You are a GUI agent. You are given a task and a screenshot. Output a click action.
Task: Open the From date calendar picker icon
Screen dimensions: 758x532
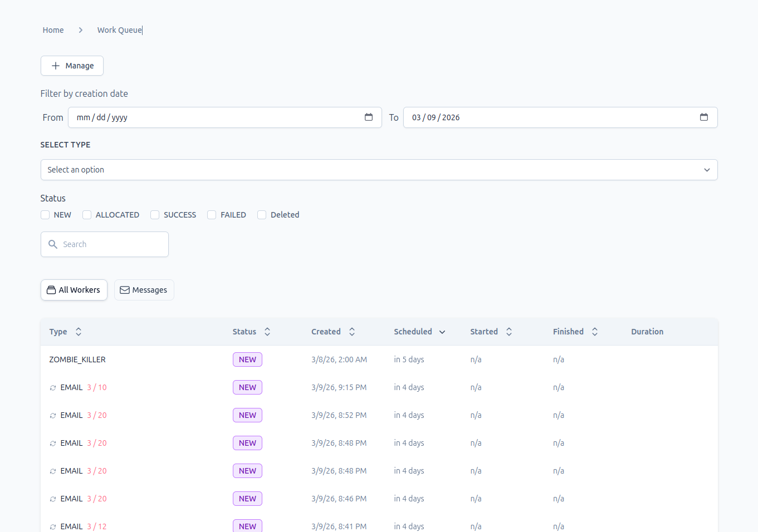[369, 117]
